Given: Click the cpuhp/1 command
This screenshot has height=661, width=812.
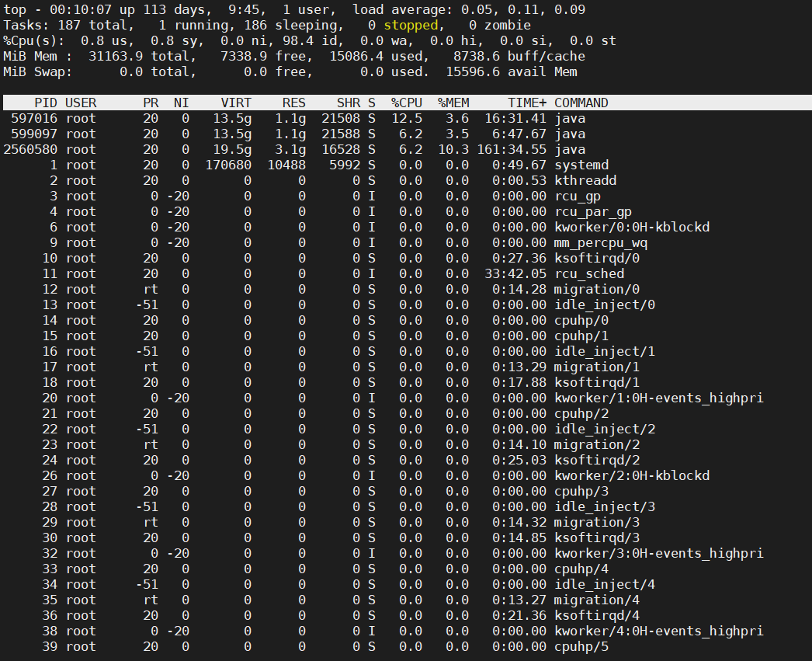Looking at the screenshot, I should (x=581, y=336).
